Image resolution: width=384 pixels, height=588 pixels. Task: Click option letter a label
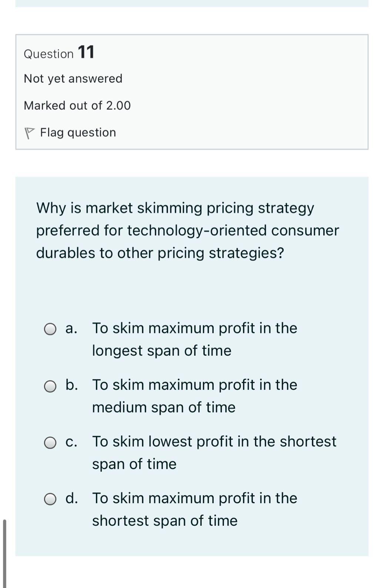71,328
